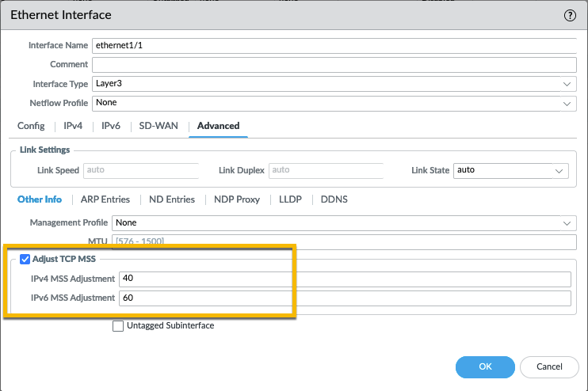Check the Untagged Subinterface box
The height and width of the screenshot is (391, 588).
[x=118, y=325]
